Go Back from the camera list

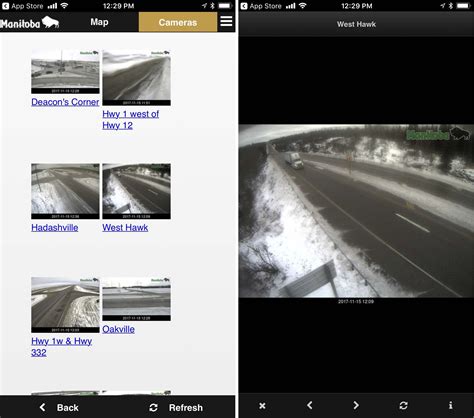coord(59,407)
